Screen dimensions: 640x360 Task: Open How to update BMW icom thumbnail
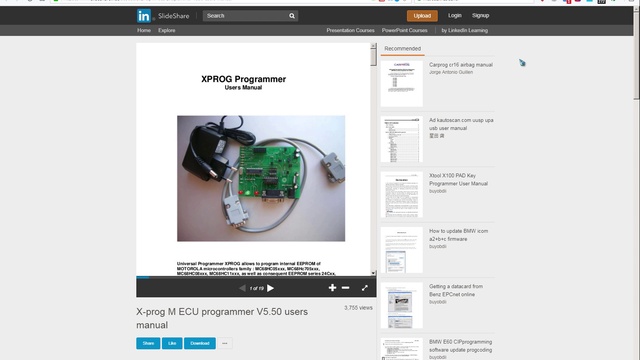[402, 250]
